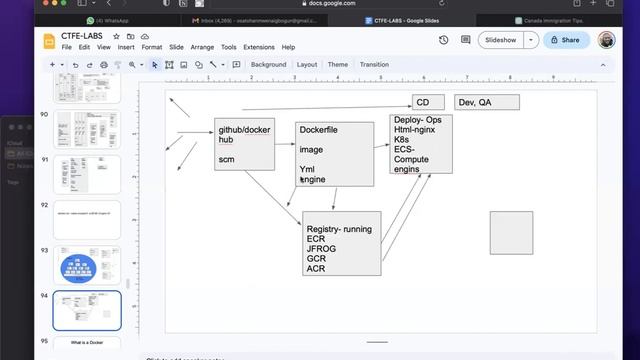Select the Registry- running box
The width and height of the screenshot is (640, 360).
click(x=342, y=243)
